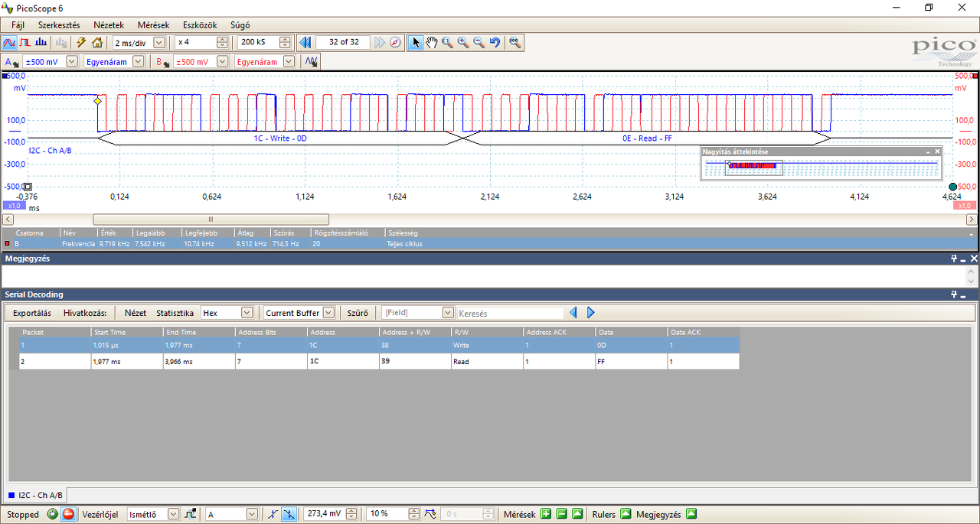Image resolution: width=980 pixels, height=524 pixels.
Task: Select packet 2 Read row
Action: [379, 361]
